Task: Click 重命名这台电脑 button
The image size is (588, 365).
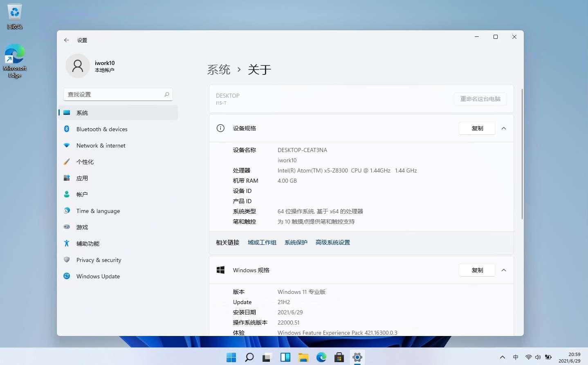Action: click(480, 99)
